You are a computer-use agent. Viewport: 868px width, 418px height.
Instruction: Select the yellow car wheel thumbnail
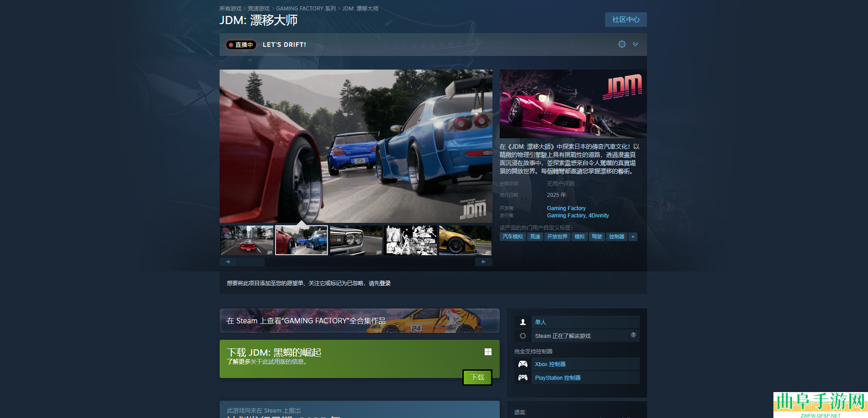(x=465, y=240)
